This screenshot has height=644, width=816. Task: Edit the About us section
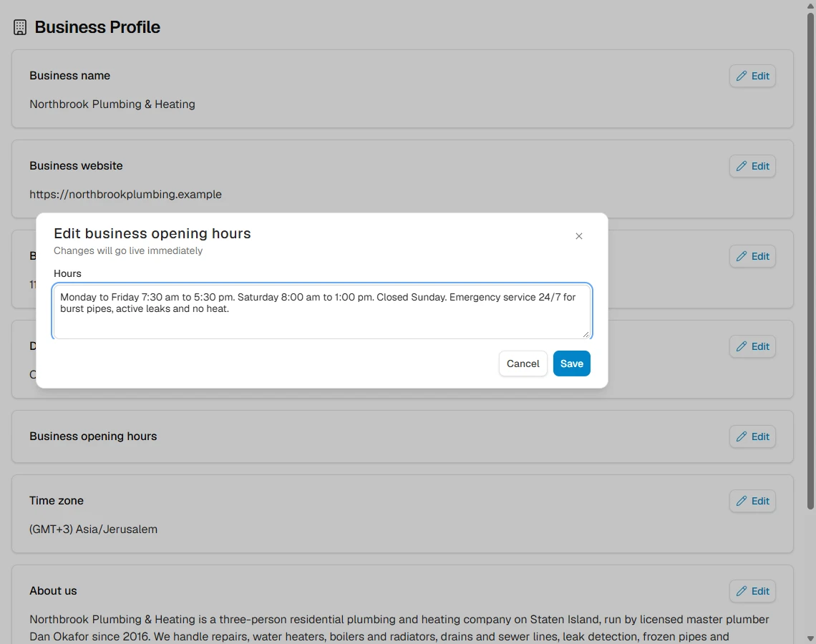coord(752,591)
